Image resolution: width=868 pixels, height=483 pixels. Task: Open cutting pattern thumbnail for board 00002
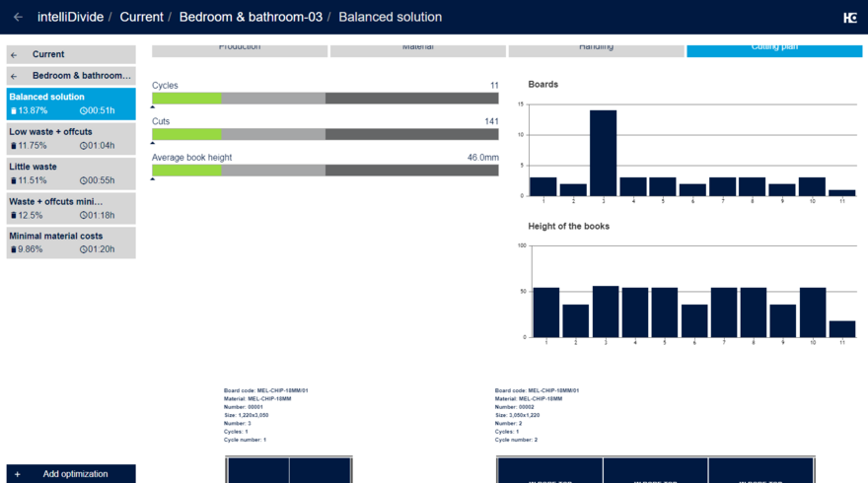(x=655, y=469)
